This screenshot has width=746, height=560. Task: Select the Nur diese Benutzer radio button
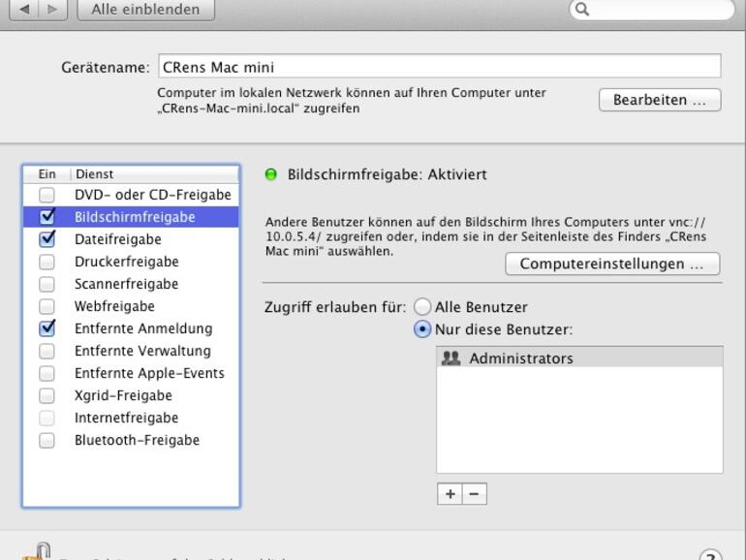click(422, 329)
